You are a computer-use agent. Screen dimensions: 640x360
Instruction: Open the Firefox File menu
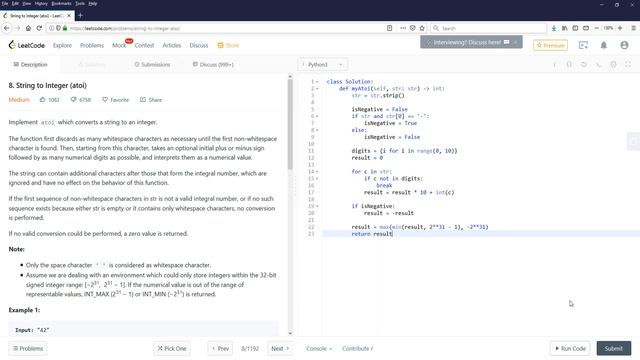[5, 3]
